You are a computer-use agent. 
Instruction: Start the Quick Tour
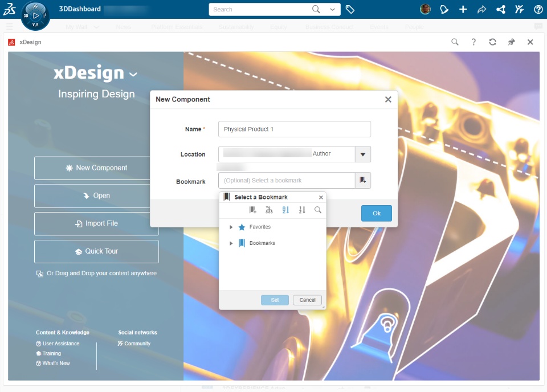(x=96, y=251)
